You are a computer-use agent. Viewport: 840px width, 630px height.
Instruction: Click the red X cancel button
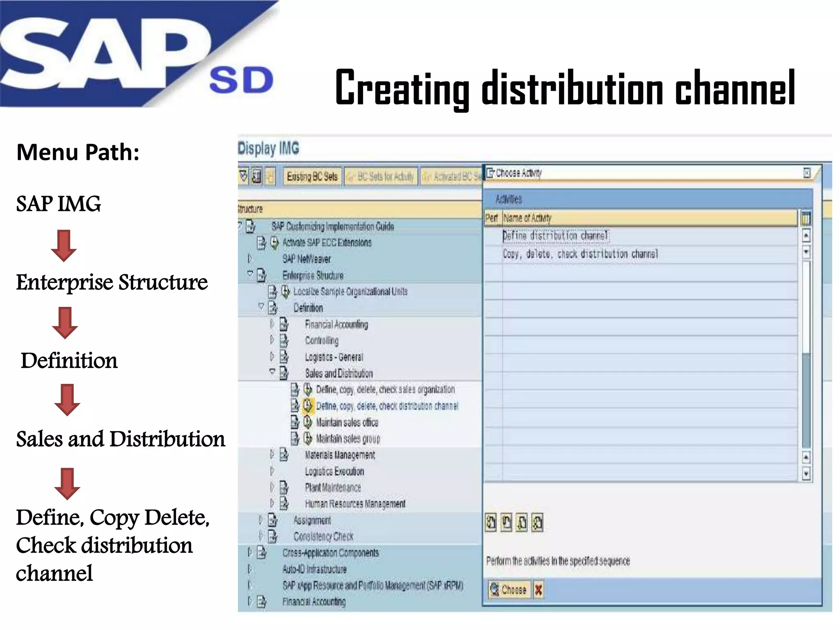click(539, 590)
